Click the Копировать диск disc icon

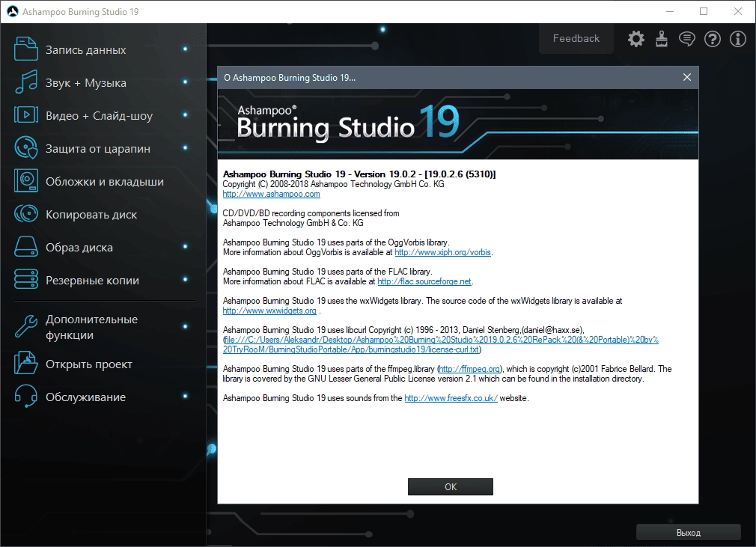click(x=25, y=213)
